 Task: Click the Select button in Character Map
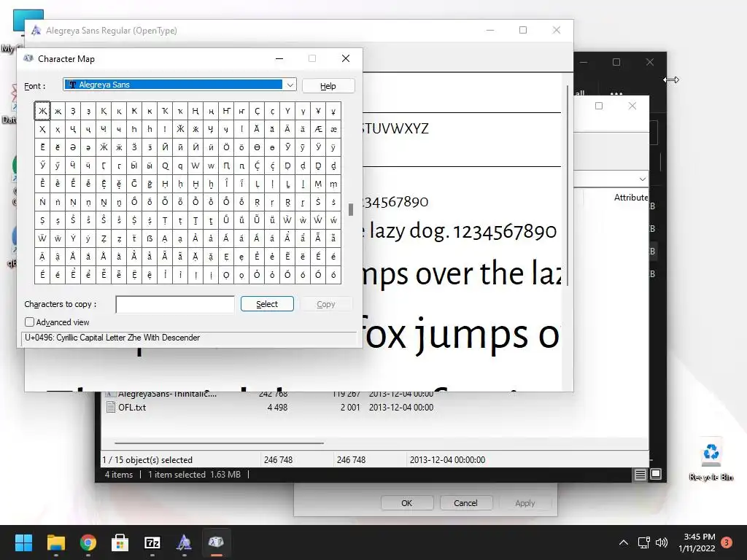point(267,304)
